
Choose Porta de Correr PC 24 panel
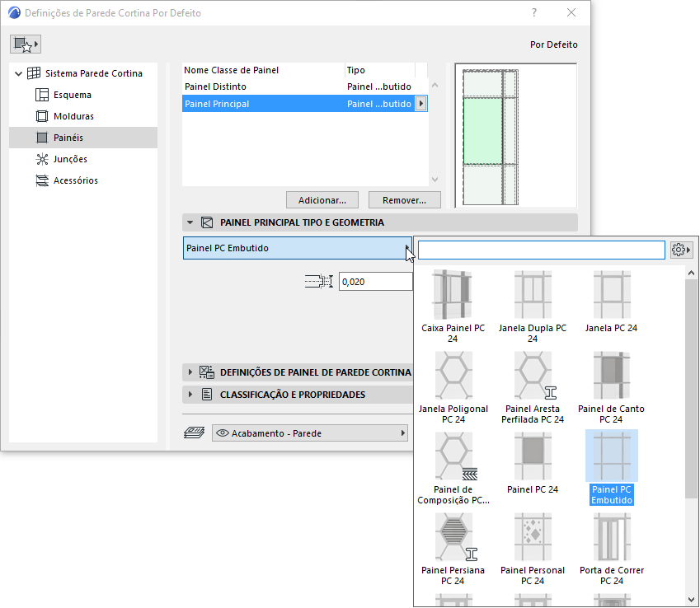click(611, 538)
